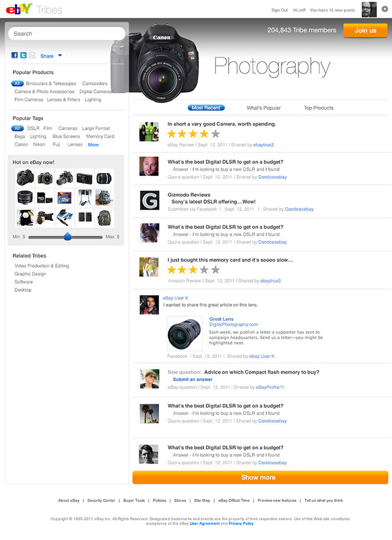Click the Great Lens article thumbnail image
This screenshot has width=392, height=540.
[184, 334]
